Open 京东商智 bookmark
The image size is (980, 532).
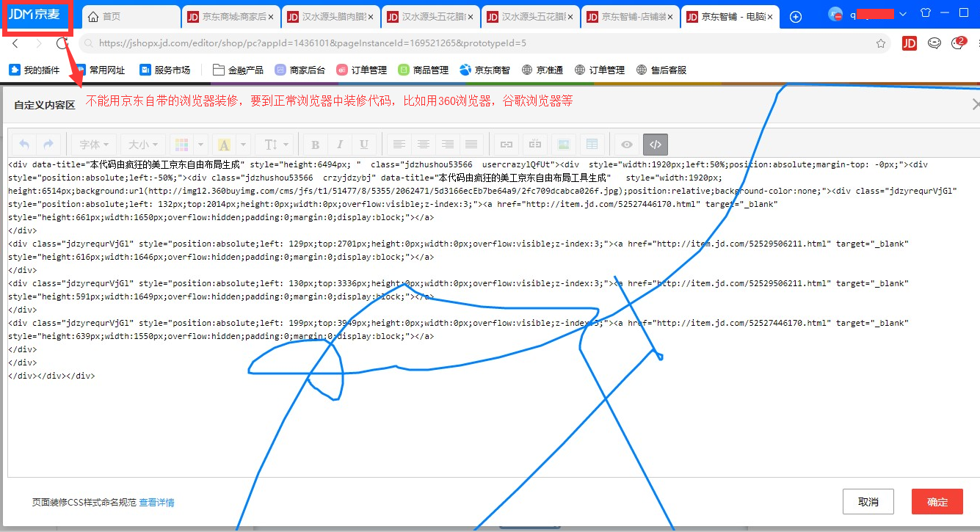pos(484,70)
